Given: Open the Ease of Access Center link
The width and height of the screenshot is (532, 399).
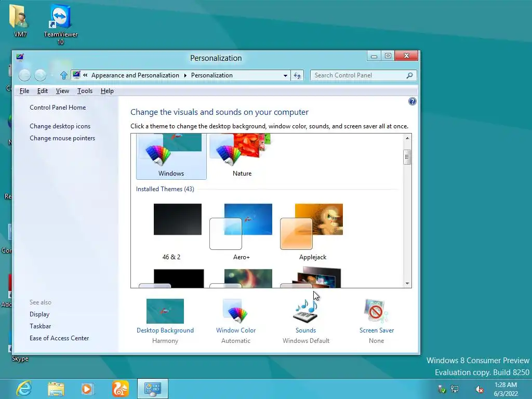Looking at the screenshot, I should tap(59, 338).
